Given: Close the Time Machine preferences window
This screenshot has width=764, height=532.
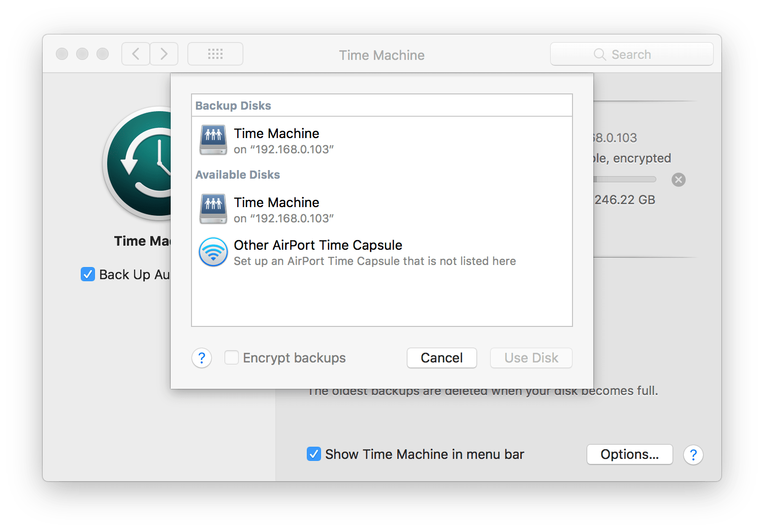Looking at the screenshot, I should pos(62,54).
